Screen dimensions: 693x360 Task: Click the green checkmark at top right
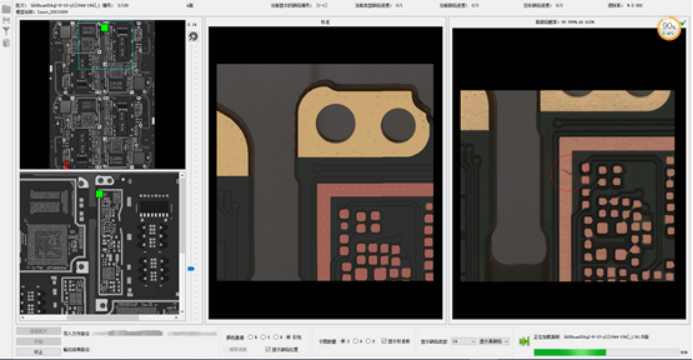pos(683,23)
